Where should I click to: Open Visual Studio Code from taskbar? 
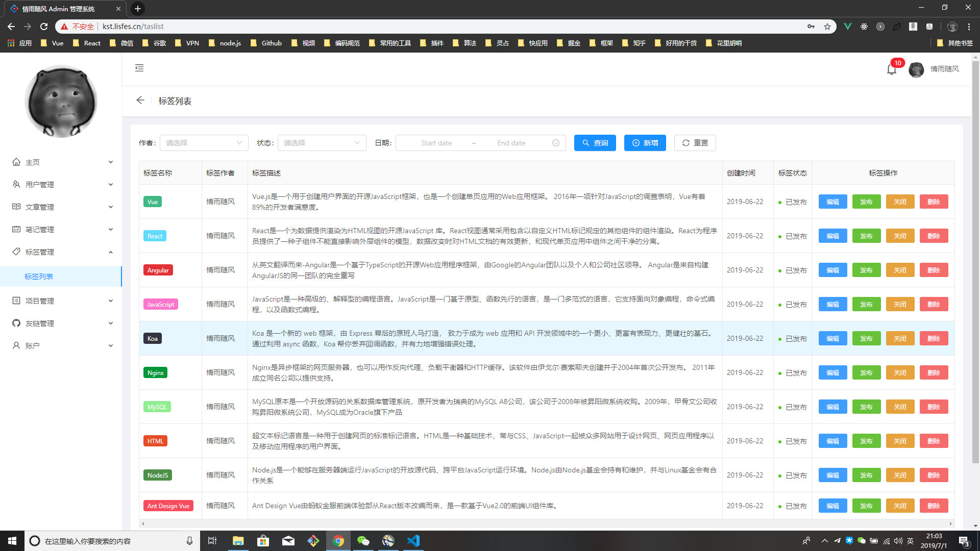coord(413,541)
